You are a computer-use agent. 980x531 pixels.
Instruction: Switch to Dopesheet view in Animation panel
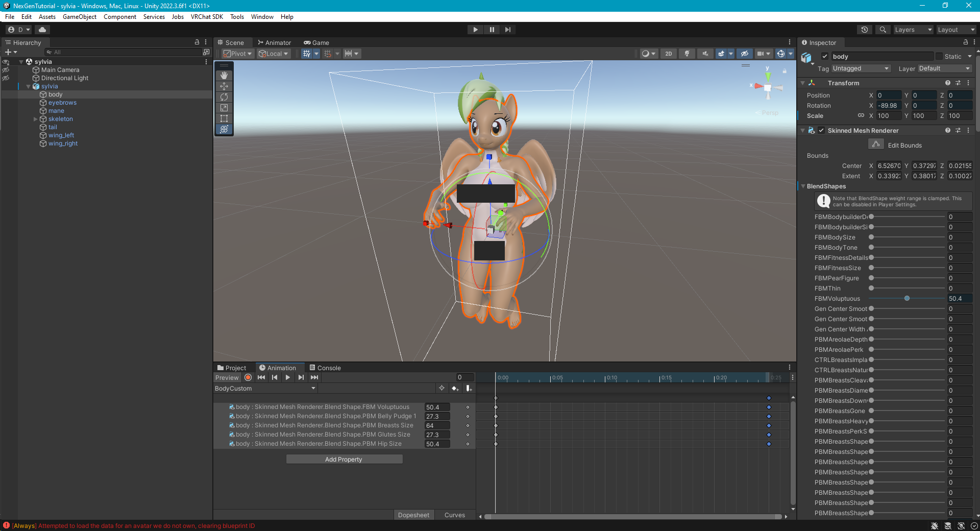pos(413,515)
